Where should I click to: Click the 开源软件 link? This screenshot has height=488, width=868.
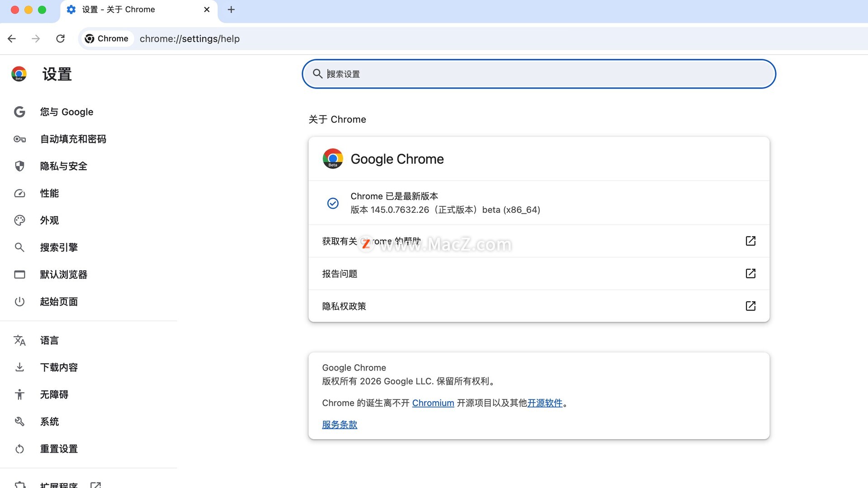pos(544,403)
